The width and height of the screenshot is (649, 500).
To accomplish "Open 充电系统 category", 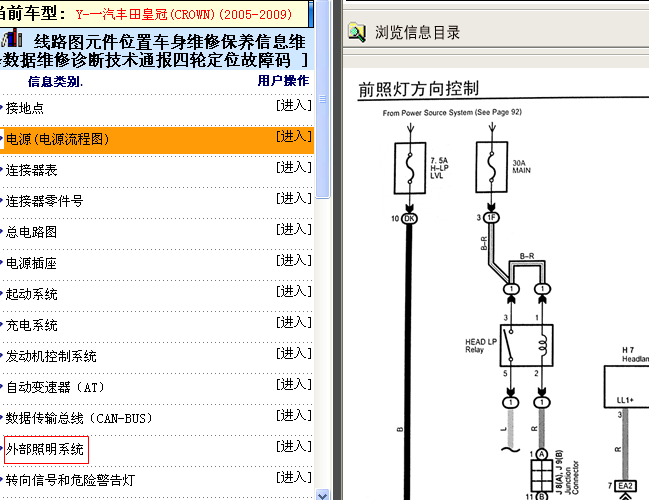I will pyautogui.click(x=31, y=326).
